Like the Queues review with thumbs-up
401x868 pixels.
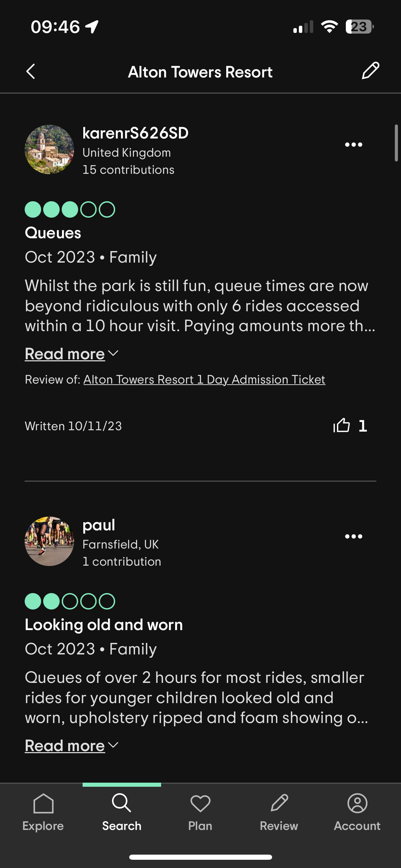click(x=342, y=425)
